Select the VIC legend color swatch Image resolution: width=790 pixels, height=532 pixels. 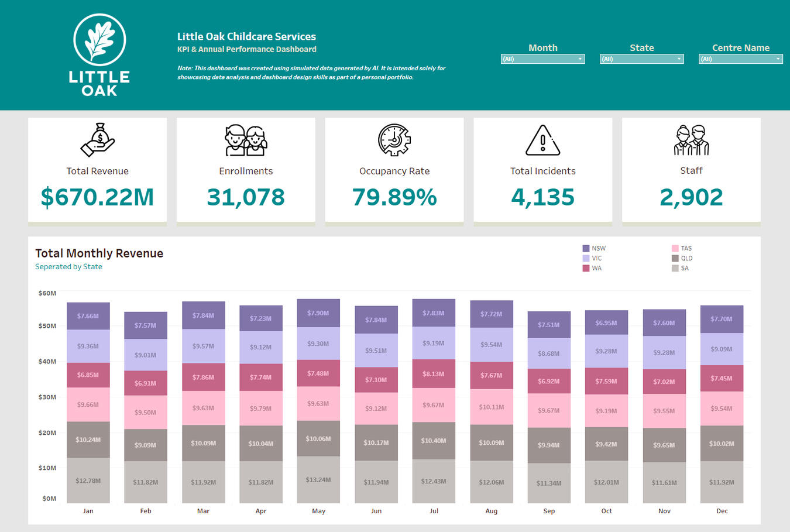pos(586,258)
